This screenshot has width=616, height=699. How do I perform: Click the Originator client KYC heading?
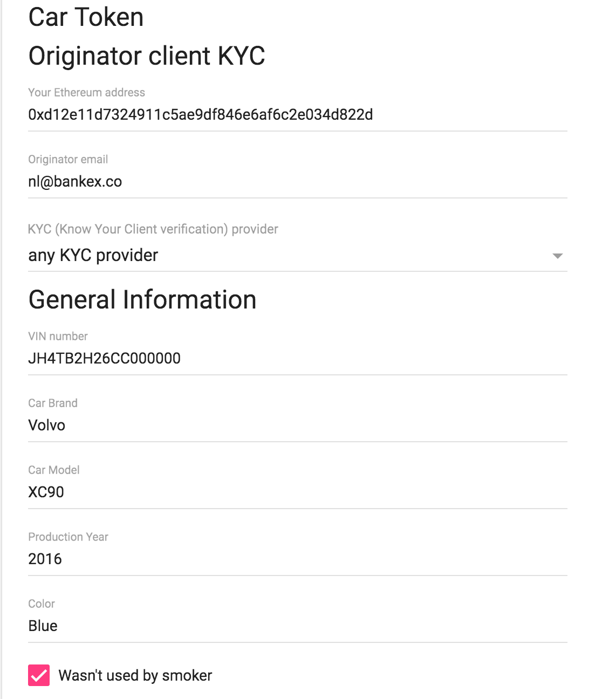(147, 56)
